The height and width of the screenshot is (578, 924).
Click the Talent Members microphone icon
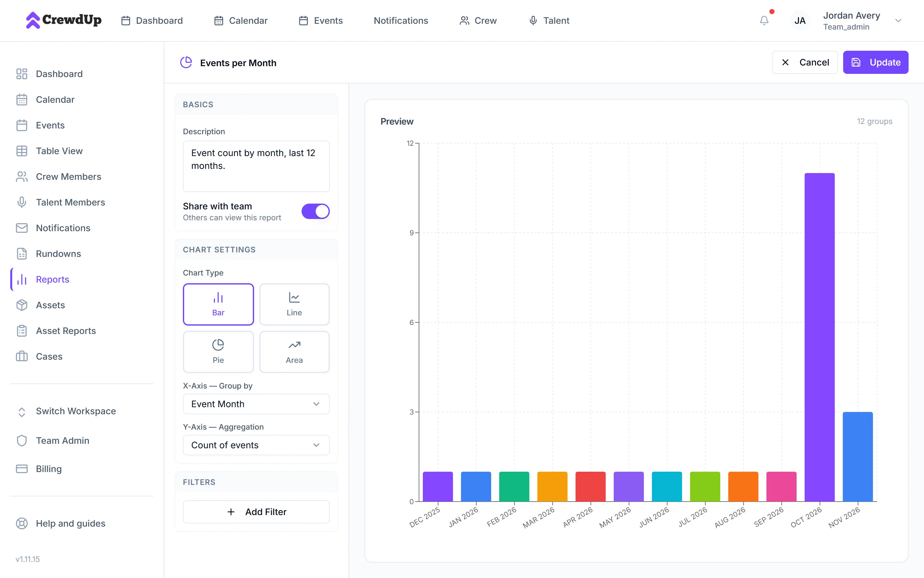pyautogui.click(x=22, y=202)
